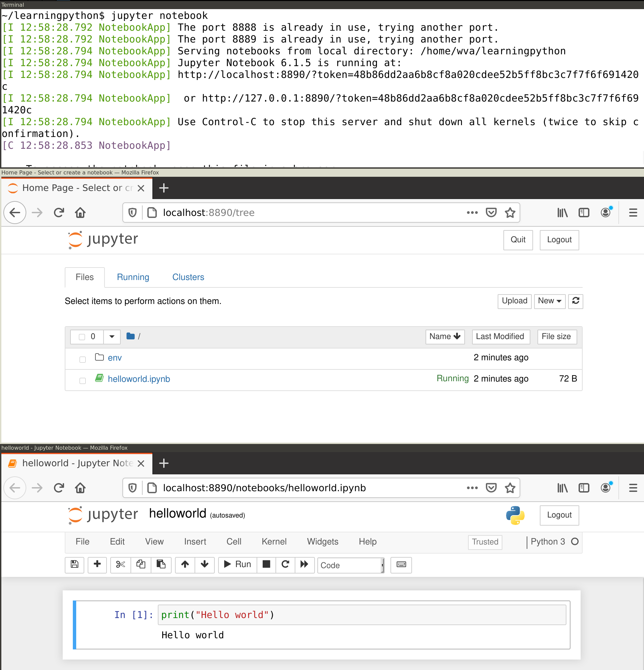This screenshot has width=644, height=670.
Task: Save and checkpoint the helloworld notebook
Action: pos(75,564)
